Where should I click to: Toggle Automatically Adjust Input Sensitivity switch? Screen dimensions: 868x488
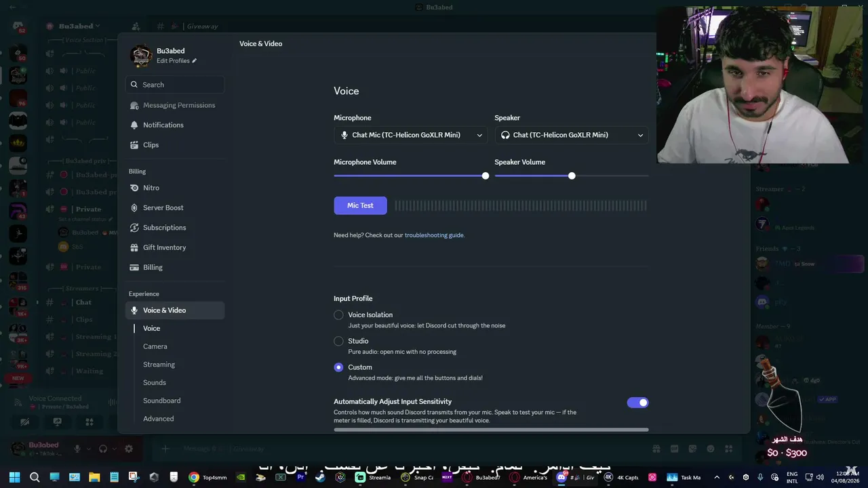point(637,403)
